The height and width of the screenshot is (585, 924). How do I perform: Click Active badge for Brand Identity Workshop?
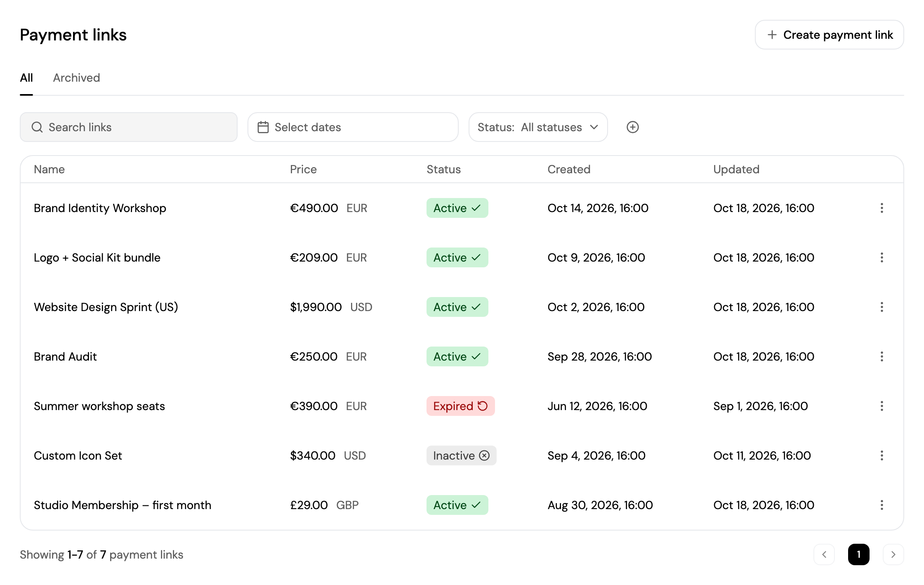click(457, 208)
